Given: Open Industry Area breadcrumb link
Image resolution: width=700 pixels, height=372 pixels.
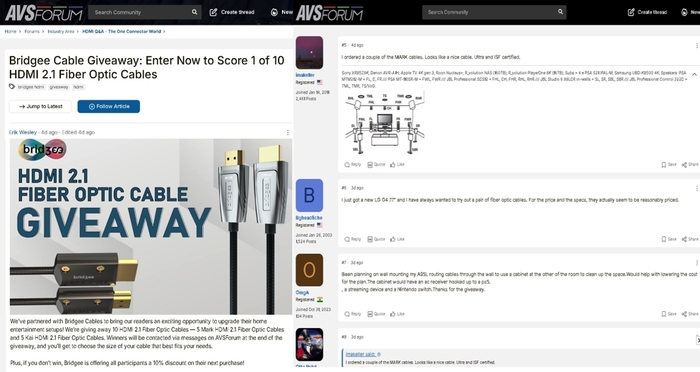Looking at the screenshot, I should (x=61, y=31).
